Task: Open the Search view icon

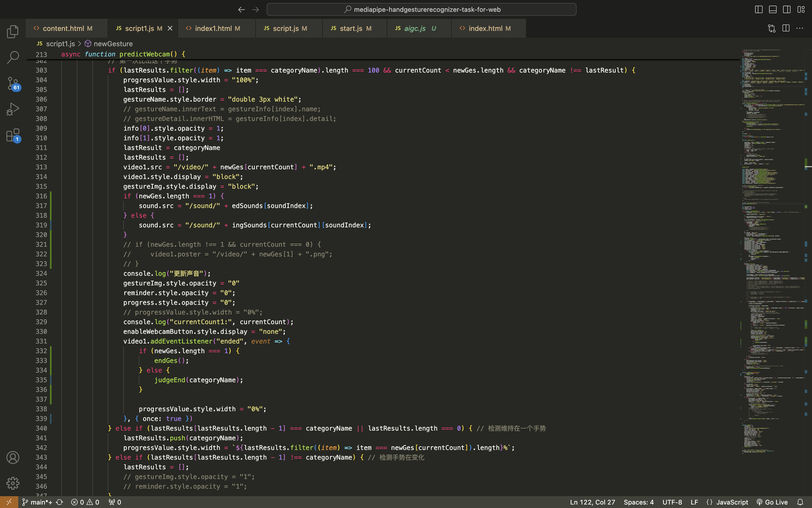Action: (x=13, y=57)
